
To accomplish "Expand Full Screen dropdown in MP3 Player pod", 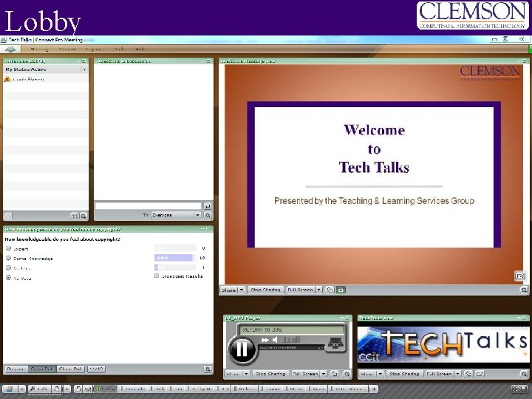I will [x=324, y=374].
